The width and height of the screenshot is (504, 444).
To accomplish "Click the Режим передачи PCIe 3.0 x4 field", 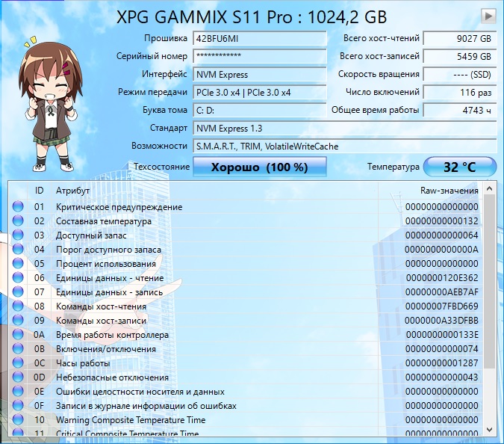I will click(260, 93).
